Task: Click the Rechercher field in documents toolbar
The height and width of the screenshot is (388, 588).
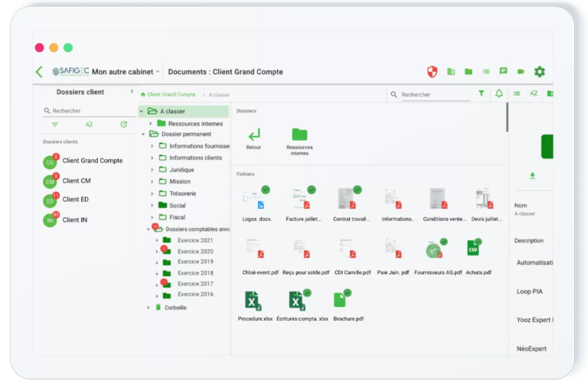Action: tap(435, 94)
